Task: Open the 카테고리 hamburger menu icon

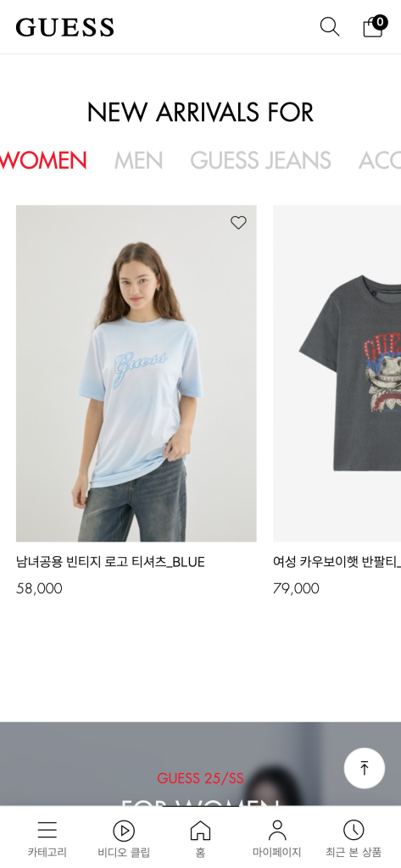Action: 47,830
